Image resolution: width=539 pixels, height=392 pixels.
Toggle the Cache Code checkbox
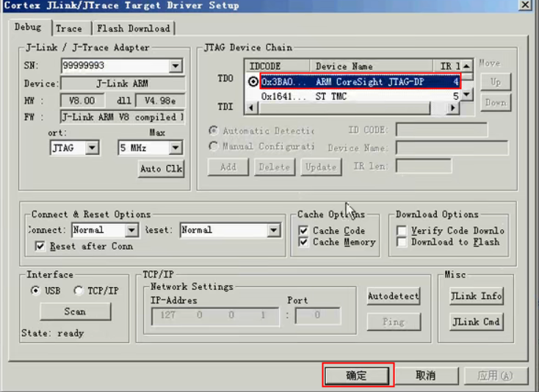click(303, 231)
